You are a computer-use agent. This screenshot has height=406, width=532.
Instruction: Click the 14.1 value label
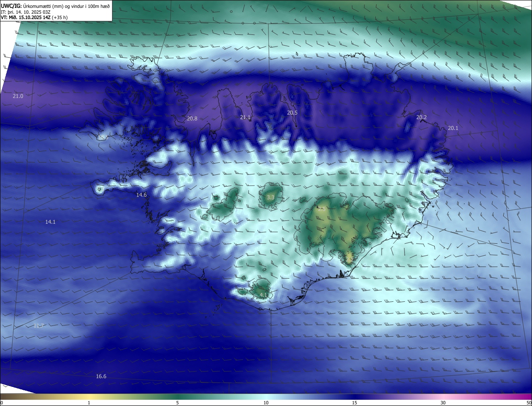click(50, 222)
